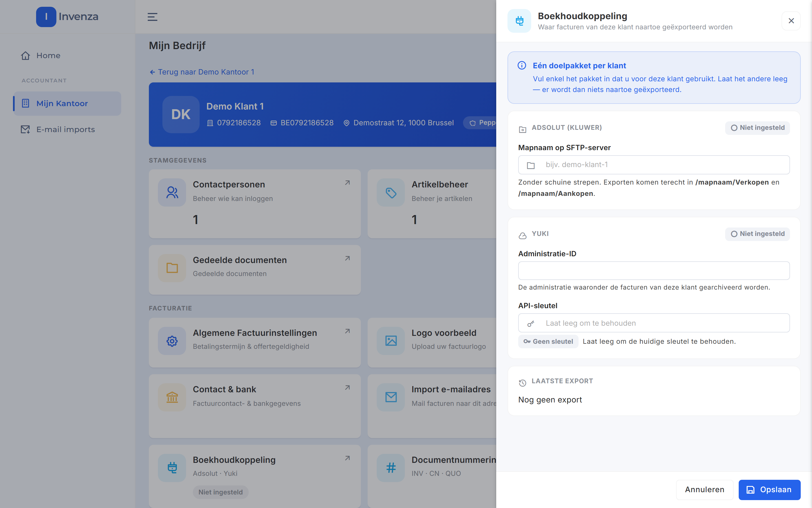Click the Boekhoudkoppeling card open arrow

347,458
